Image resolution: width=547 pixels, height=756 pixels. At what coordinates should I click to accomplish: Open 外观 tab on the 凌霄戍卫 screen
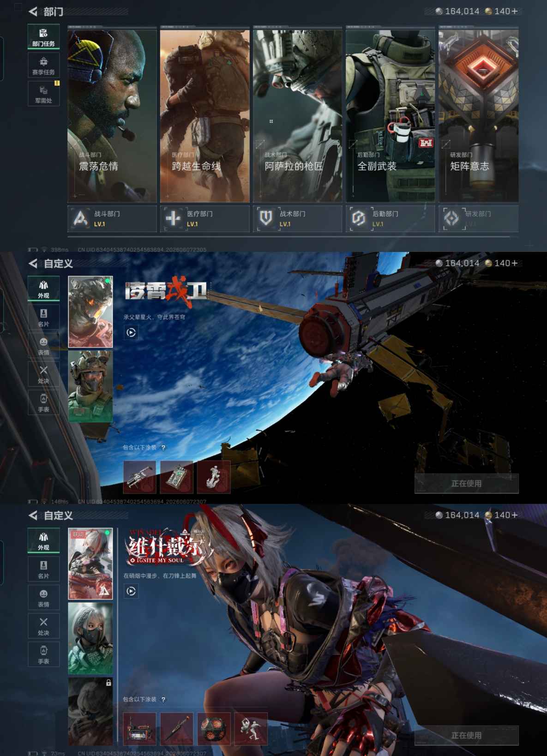[43, 288]
